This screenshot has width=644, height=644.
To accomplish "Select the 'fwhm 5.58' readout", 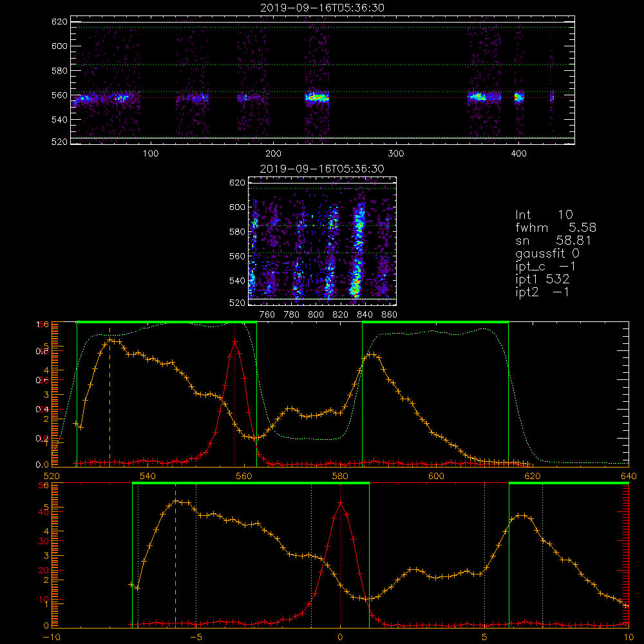I will click(555, 227).
